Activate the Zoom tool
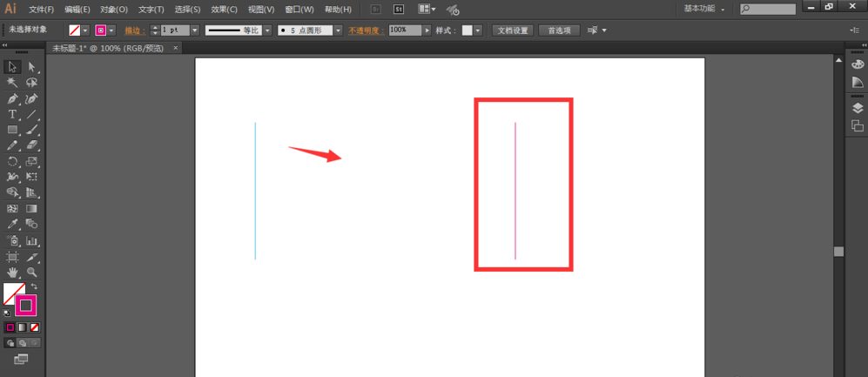The image size is (868, 377). point(32,272)
